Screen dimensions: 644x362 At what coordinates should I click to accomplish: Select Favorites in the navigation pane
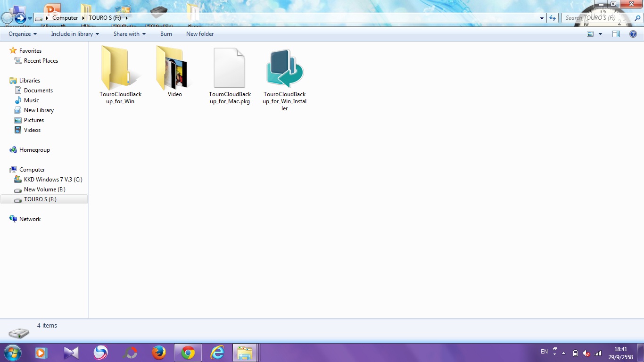[30, 51]
